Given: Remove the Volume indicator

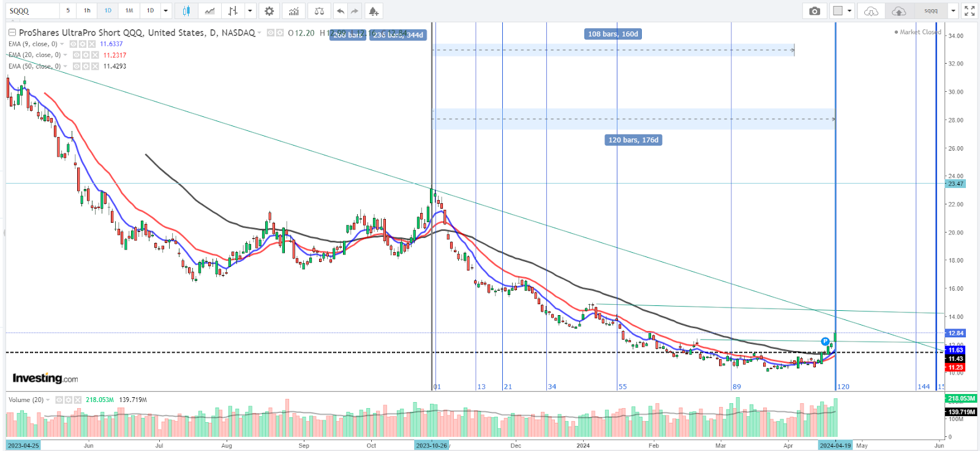Looking at the screenshot, I should click(x=78, y=400).
